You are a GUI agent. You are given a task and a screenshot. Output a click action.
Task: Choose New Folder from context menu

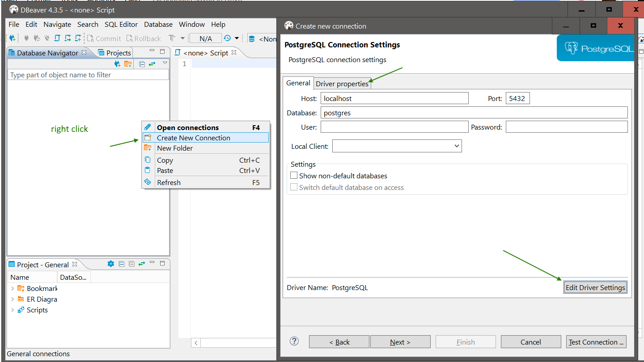point(206,148)
